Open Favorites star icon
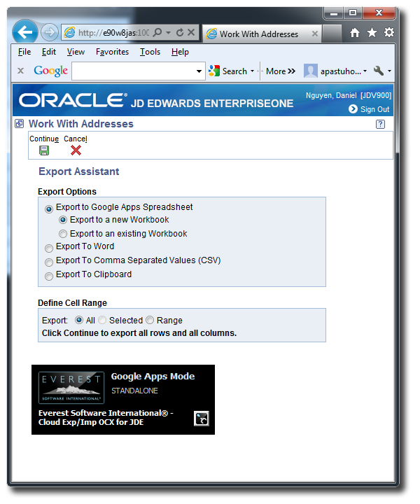The width and height of the screenshot is (420, 504). [372, 32]
